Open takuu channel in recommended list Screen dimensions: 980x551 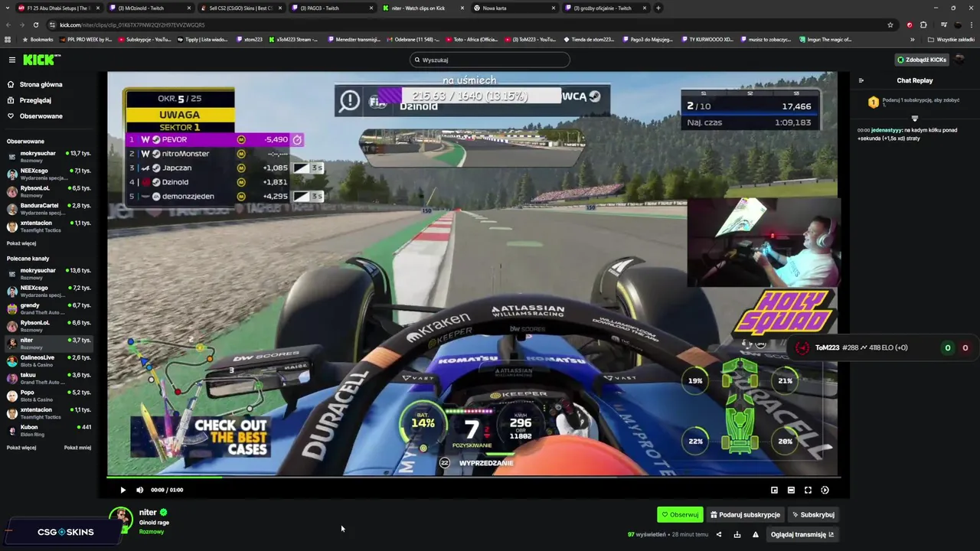49,378
